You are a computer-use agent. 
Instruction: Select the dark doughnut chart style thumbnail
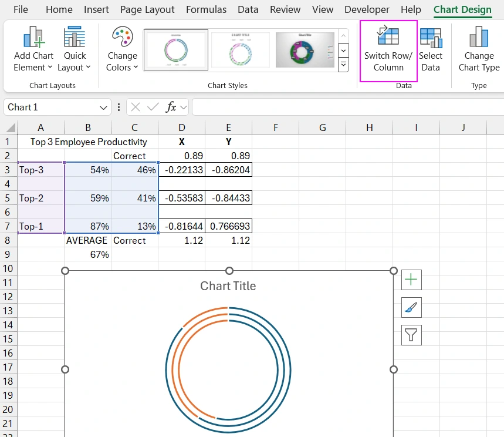(x=305, y=49)
